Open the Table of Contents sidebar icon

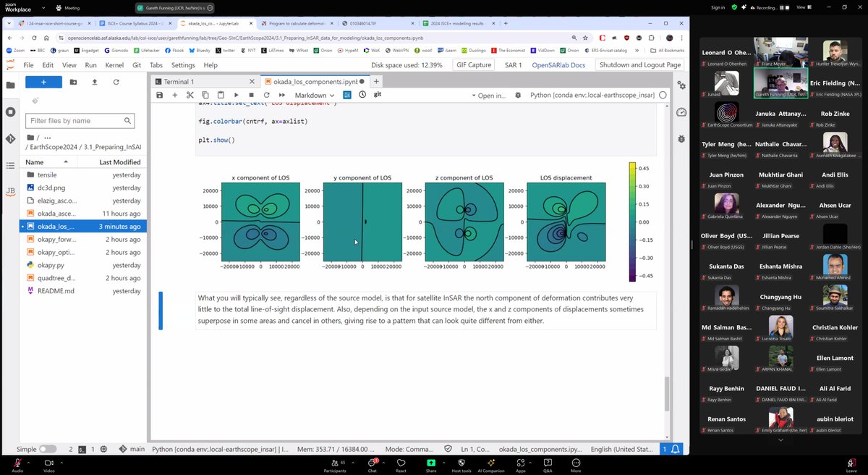pyautogui.click(x=10, y=166)
